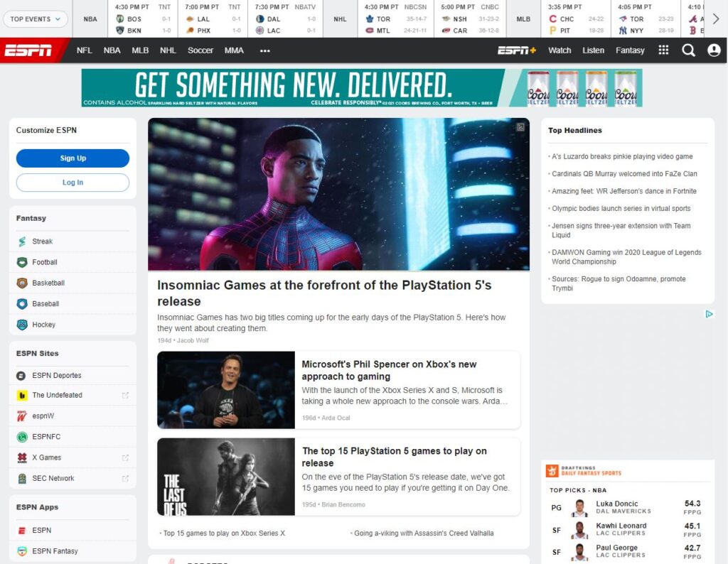Click the ESPN+ logo

(x=516, y=50)
